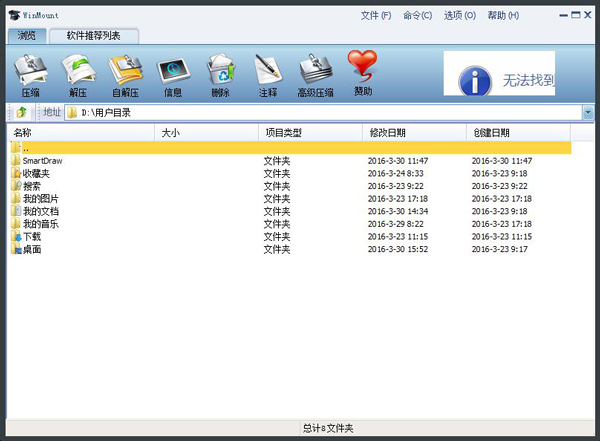The image size is (600, 441).
Task: Click the 桌面 folder icon
Action: point(16,249)
